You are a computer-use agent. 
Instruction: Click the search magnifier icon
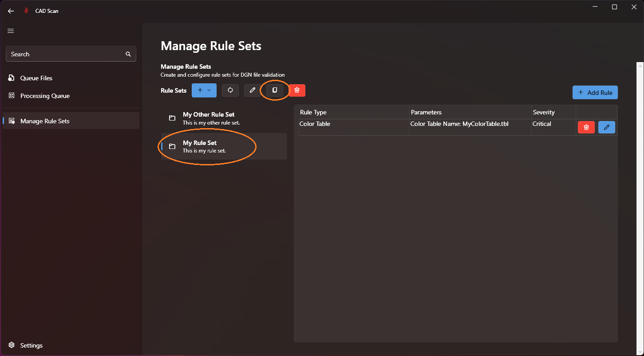(128, 54)
